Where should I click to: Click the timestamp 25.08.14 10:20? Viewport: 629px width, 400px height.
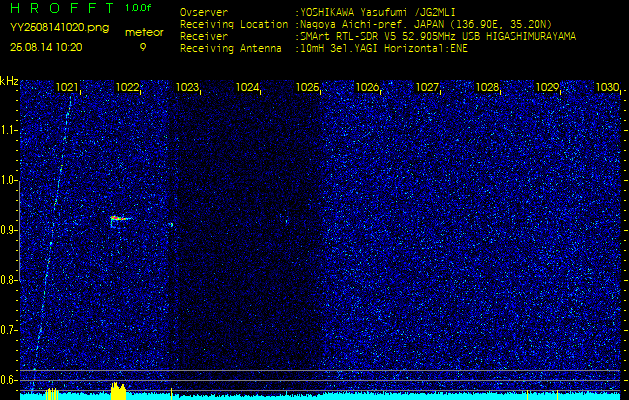pos(46,47)
